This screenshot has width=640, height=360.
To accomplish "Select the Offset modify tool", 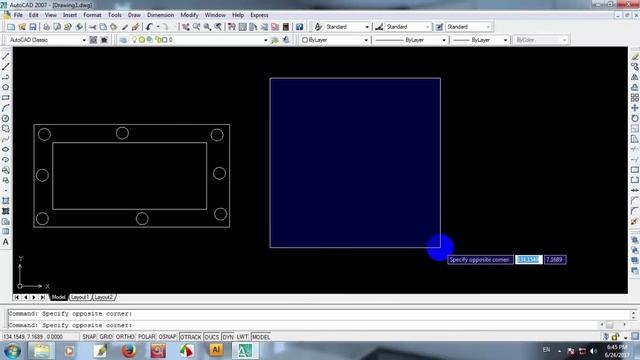I will tap(635, 87).
